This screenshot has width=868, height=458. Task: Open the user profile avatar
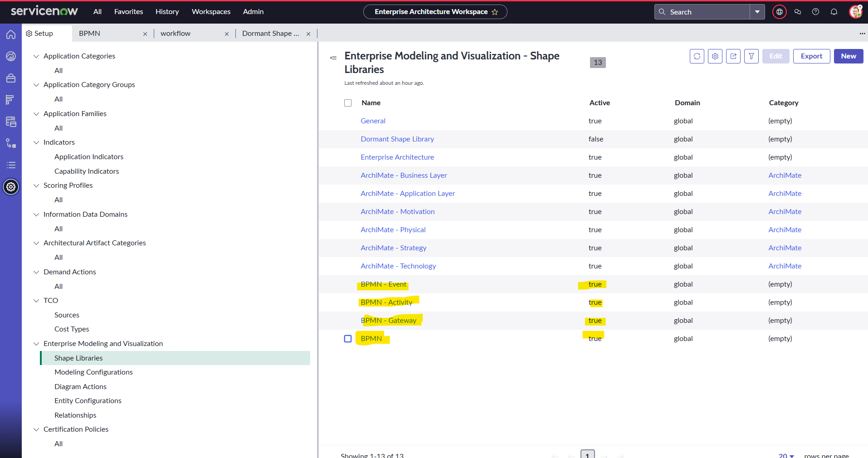[855, 12]
